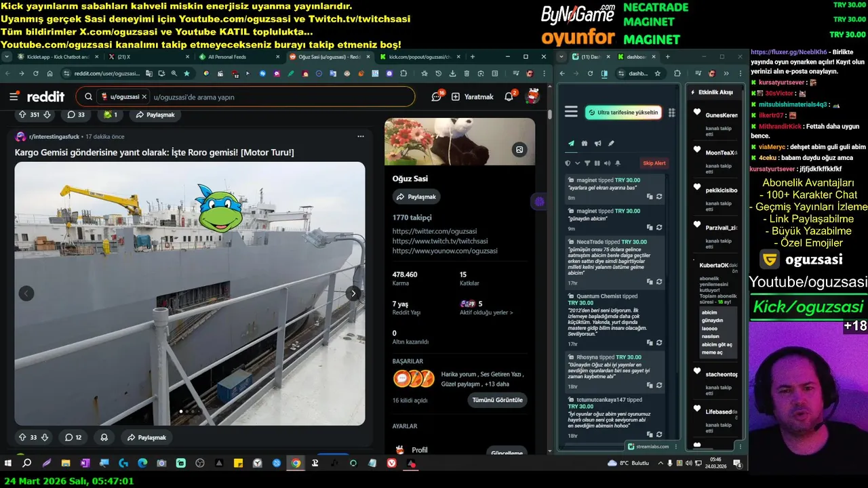Open Reddit notifications bell
This screenshot has width=868, height=488.
509,97
